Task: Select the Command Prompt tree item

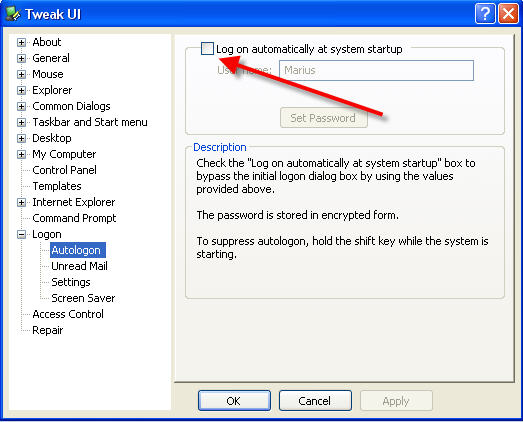Action: click(74, 218)
